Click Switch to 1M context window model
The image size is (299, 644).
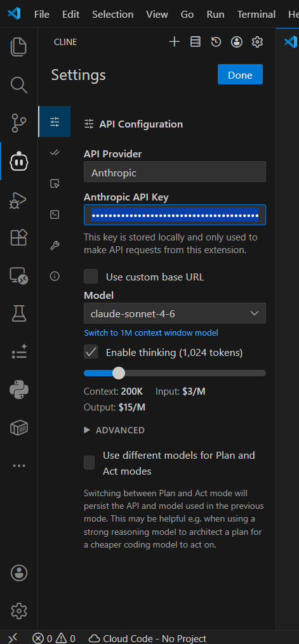pyautogui.click(x=151, y=332)
